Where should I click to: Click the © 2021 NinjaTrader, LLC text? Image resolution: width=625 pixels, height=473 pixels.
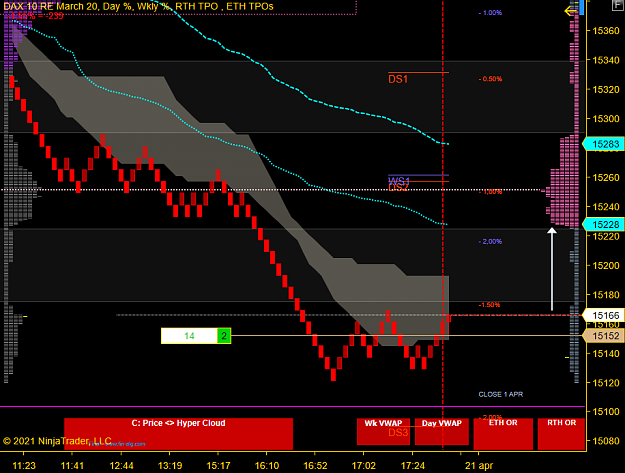point(57,441)
